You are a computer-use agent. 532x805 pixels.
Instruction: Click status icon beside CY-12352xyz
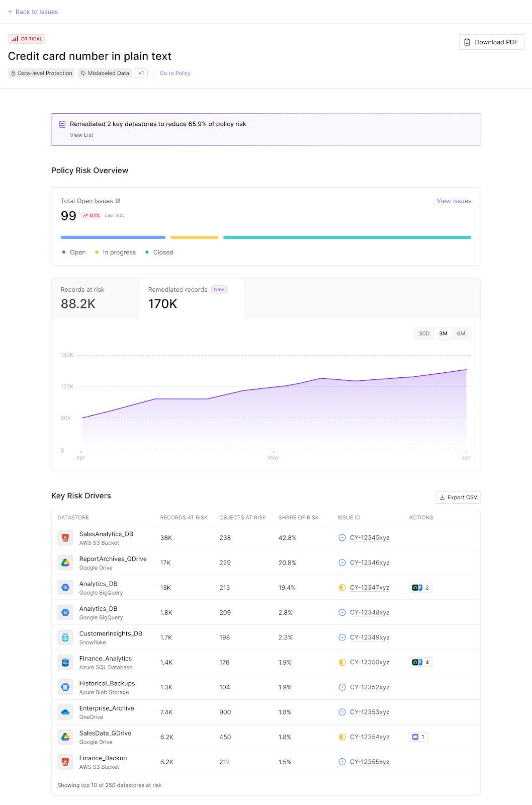click(x=342, y=687)
